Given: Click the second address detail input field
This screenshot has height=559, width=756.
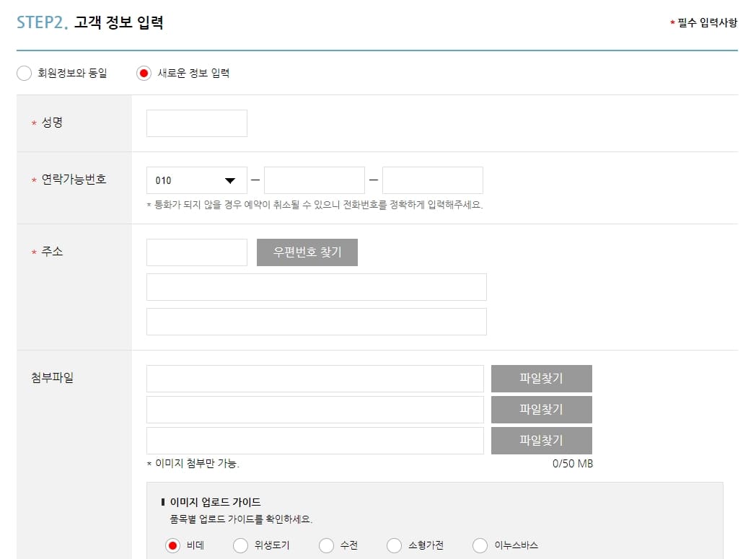Looking at the screenshot, I should coord(315,321).
